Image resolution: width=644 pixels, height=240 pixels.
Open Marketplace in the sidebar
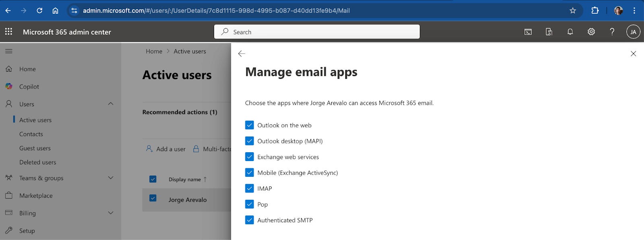(x=36, y=196)
